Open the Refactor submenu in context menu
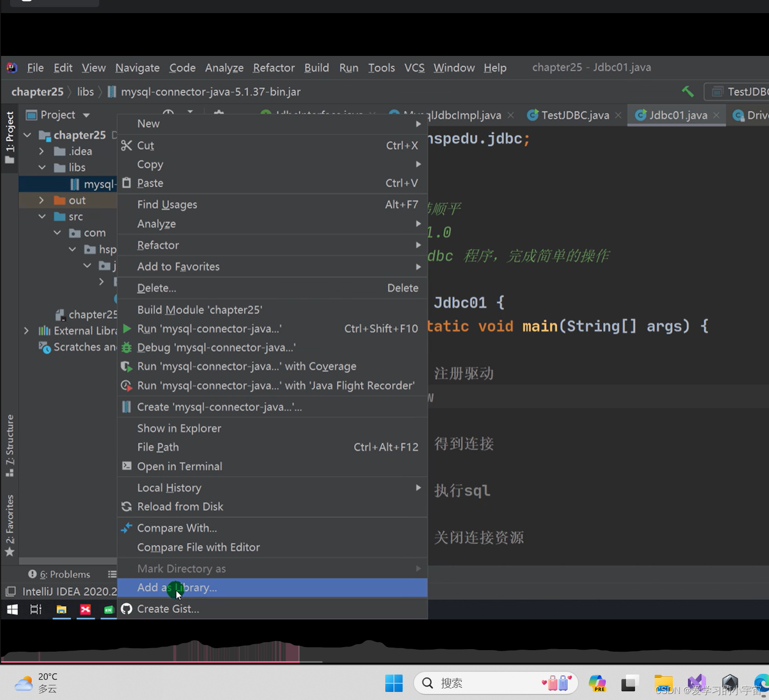This screenshot has width=769, height=700. 272,245
